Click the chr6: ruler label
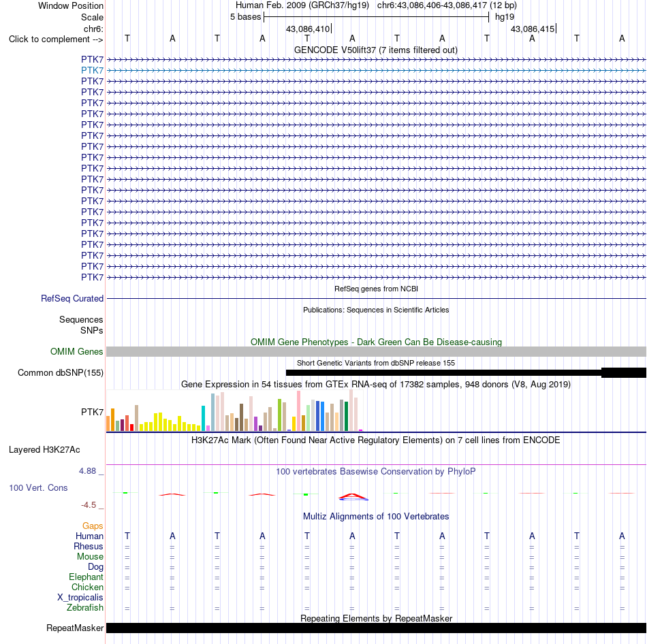 tap(93, 29)
